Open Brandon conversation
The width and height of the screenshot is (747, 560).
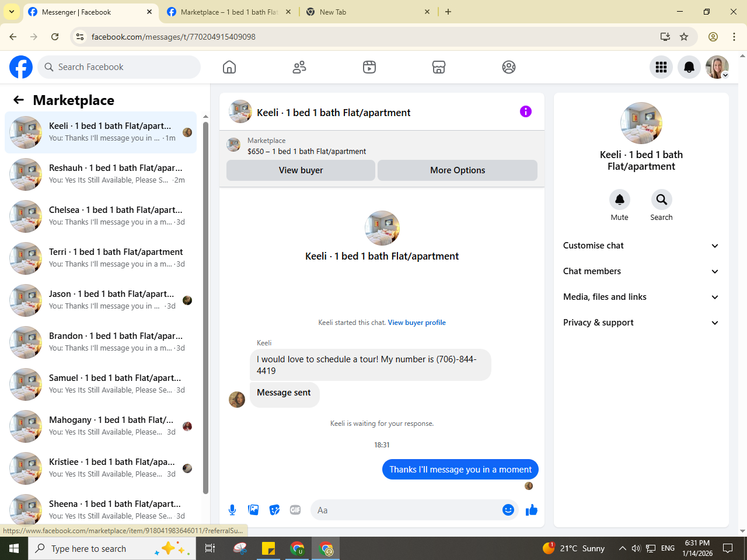pyautogui.click(x=101, y=342)
